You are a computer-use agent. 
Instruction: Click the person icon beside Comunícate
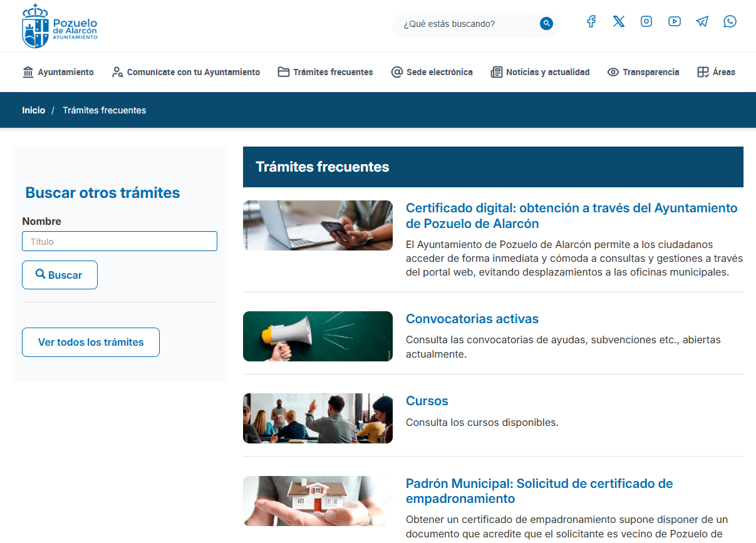pyautogui.click(x=117, y=72)
